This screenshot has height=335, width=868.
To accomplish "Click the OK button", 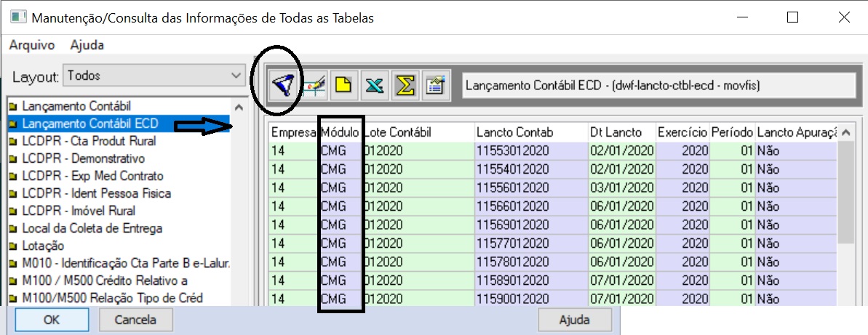I will (52, 320).
